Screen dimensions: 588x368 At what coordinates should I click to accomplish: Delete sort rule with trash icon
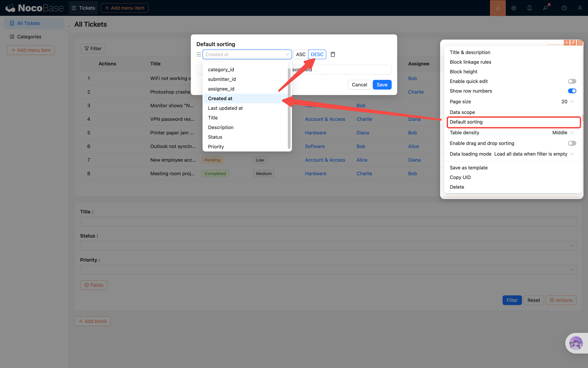333,55
